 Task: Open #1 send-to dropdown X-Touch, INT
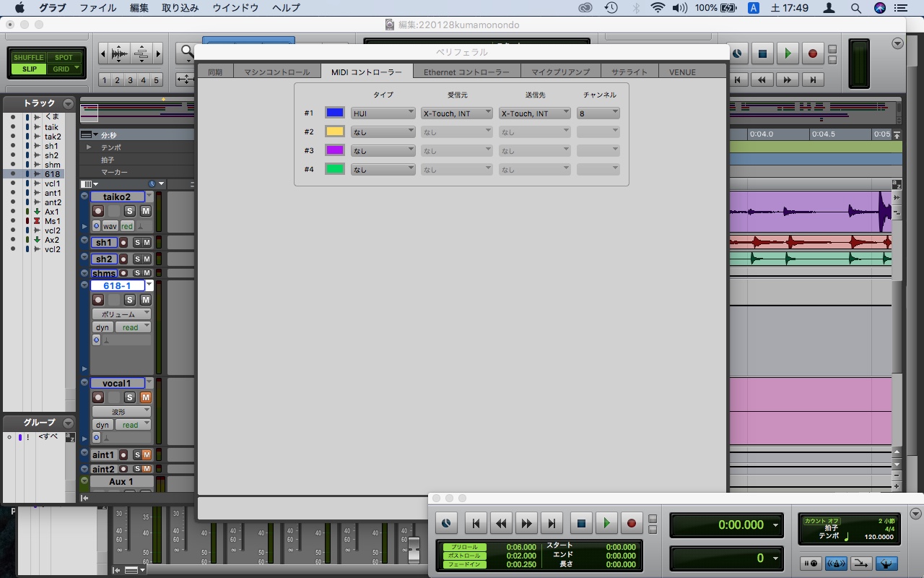pyautogui.click(x=534, y=113)
